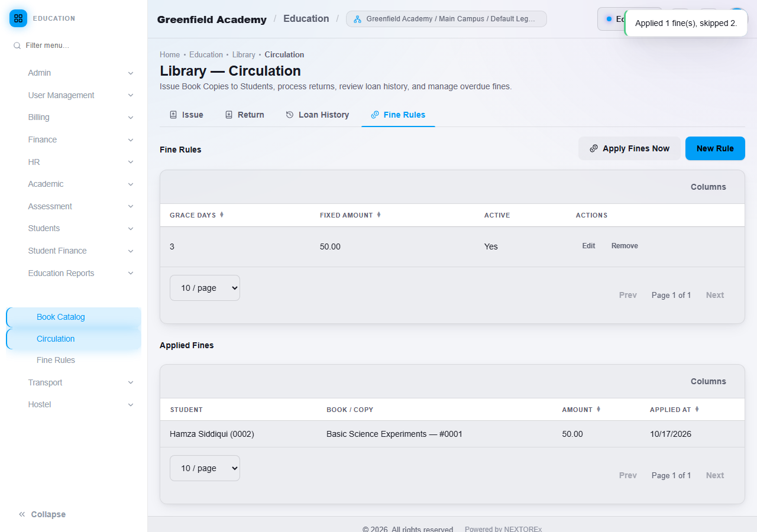Switch to the Issue tab

[186, 115]
